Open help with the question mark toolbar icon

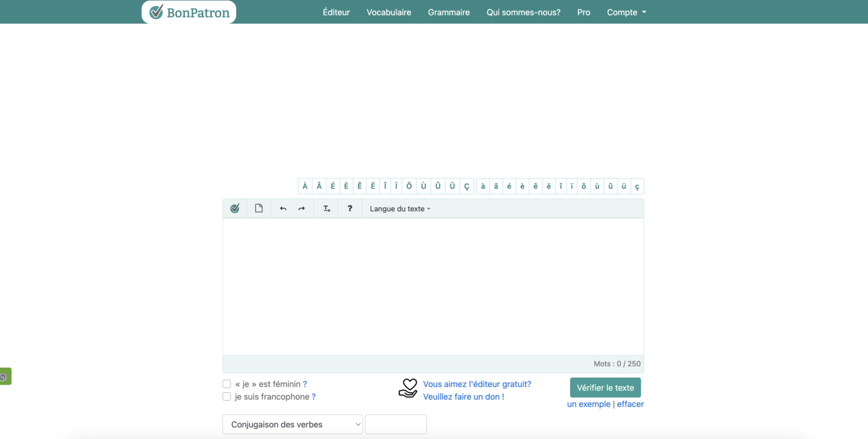coord(350,208)
